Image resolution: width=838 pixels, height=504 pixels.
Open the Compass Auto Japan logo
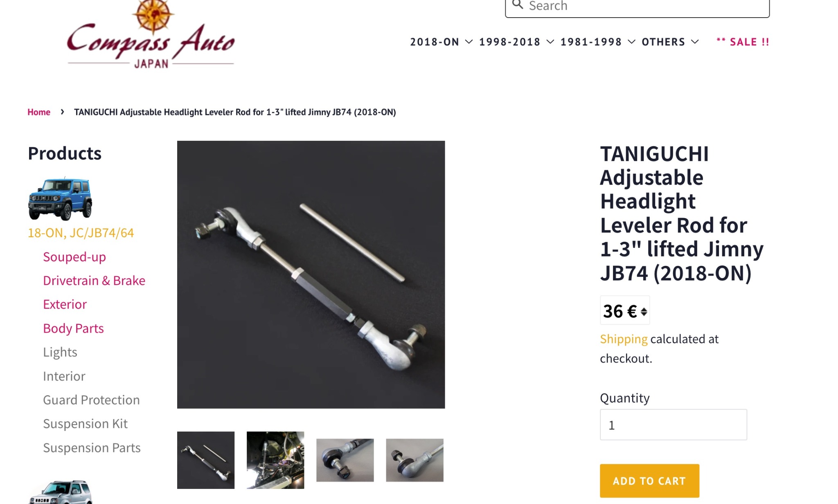151,34
